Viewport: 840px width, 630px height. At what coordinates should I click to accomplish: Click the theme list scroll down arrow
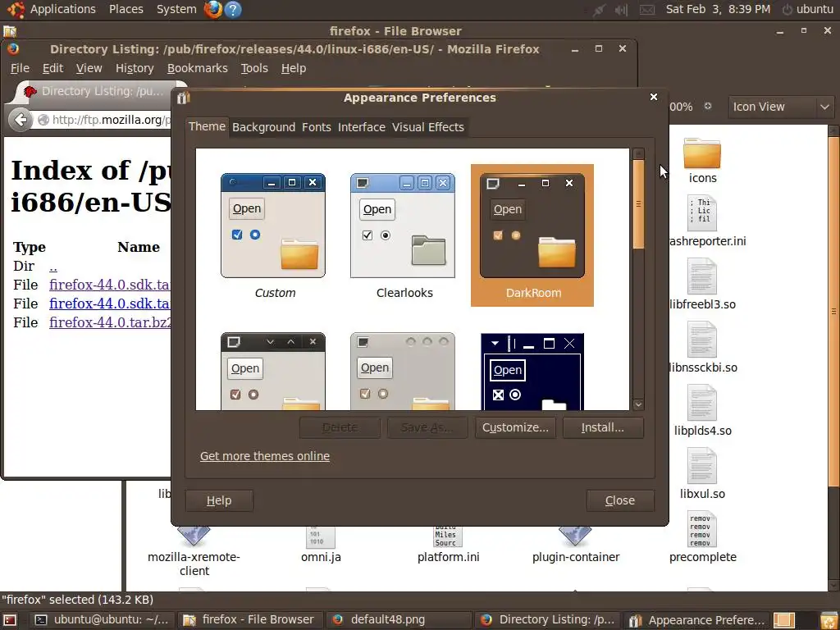[x=638, y=404]
